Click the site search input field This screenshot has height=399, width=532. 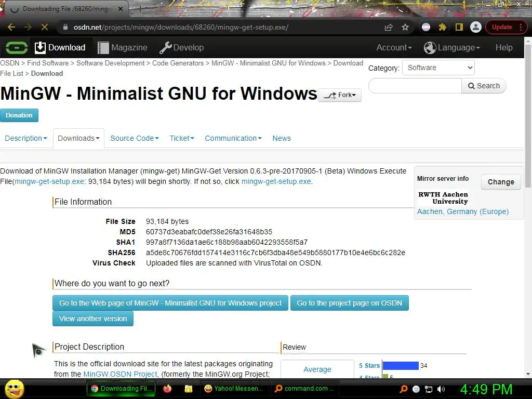click(415, 86)
